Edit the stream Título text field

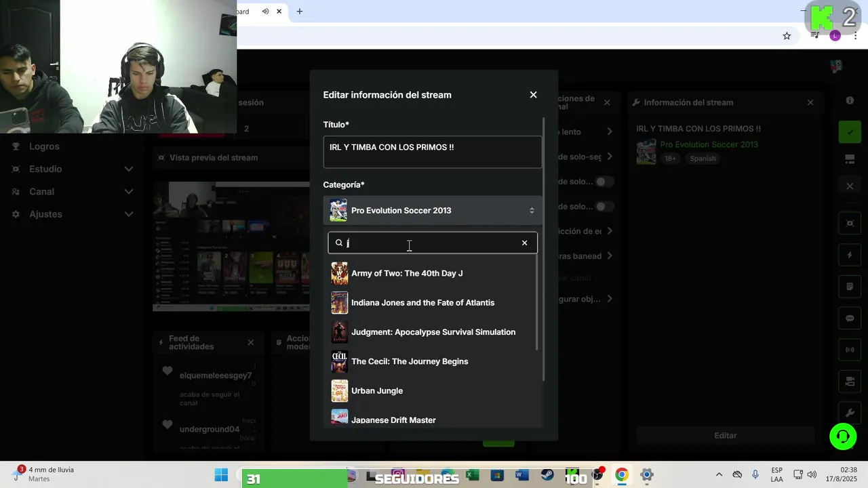433,152
